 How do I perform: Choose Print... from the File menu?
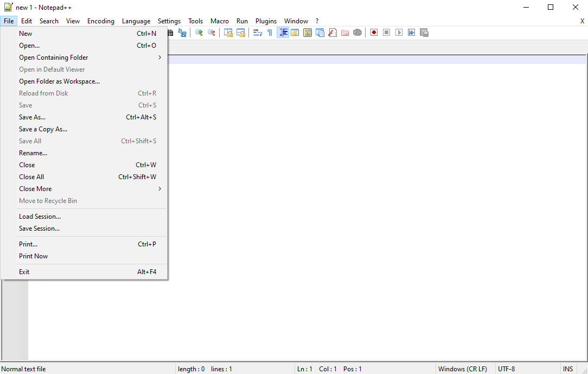(x=84, y=244)
